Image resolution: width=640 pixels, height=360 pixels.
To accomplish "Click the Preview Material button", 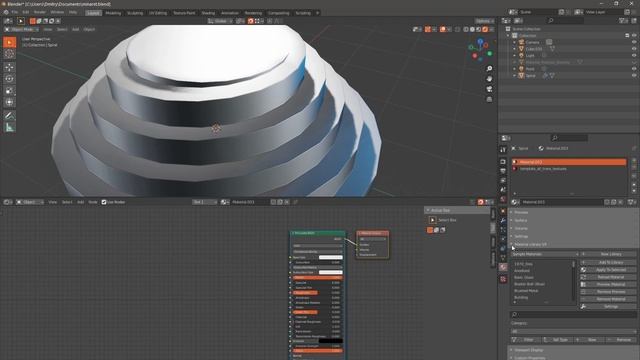I will [x=608, y=284].
